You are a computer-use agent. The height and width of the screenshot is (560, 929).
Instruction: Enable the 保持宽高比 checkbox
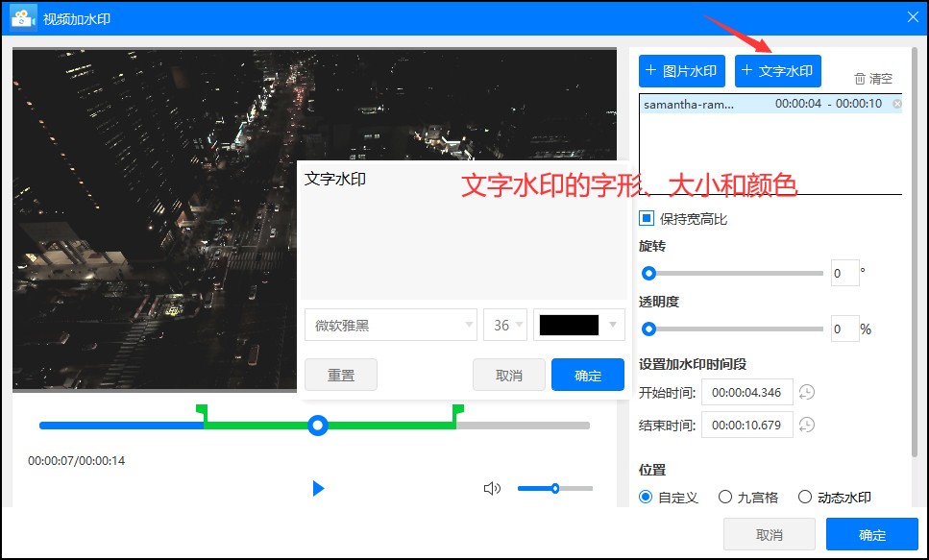coord(648,218)
